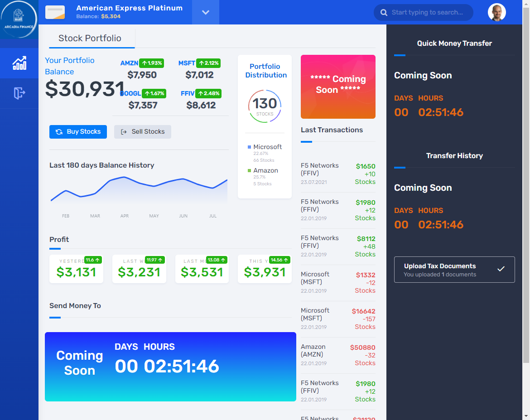
Task: Click the FFIV 2.48% gain badge
Action: click(x=209, y=93)
